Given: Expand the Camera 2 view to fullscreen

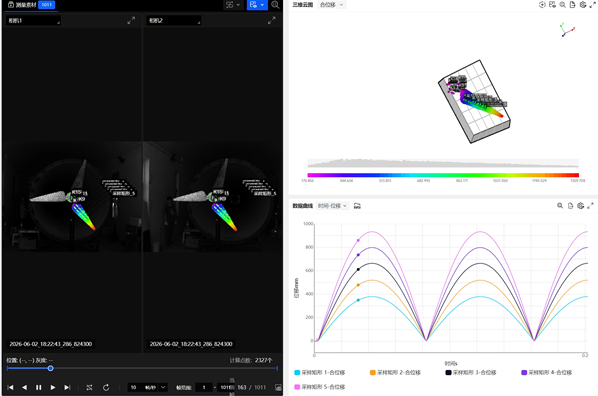Looking at the screenshot, I should [x=272, y=21].
